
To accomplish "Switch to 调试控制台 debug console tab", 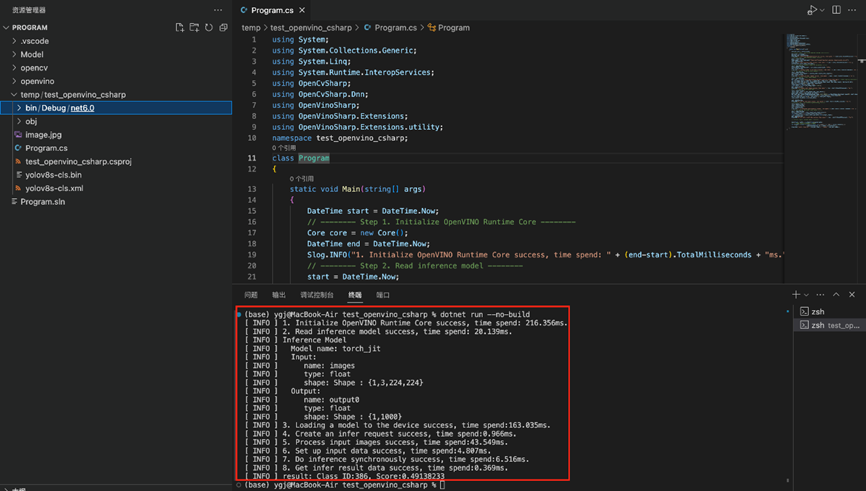I will [317, 295].
